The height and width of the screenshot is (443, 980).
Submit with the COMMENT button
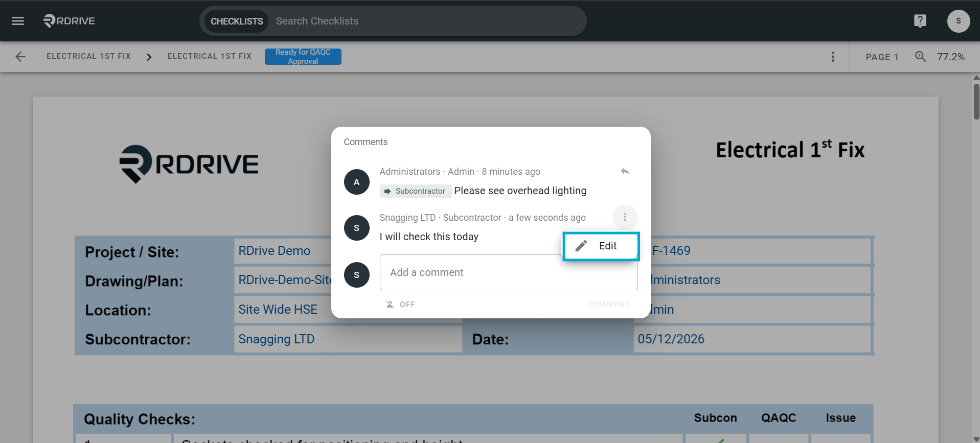coord(608,305)
